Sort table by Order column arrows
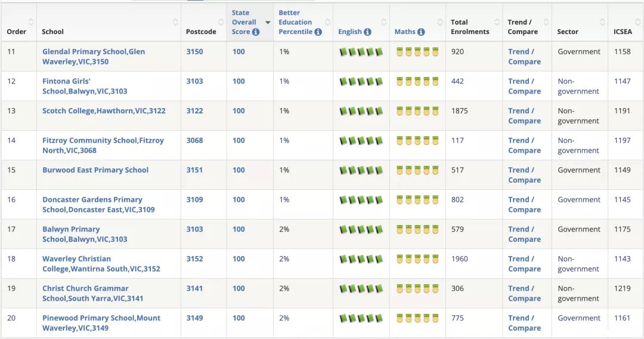The width and height of the screenshot is (644, 339). tap(31, 21)
